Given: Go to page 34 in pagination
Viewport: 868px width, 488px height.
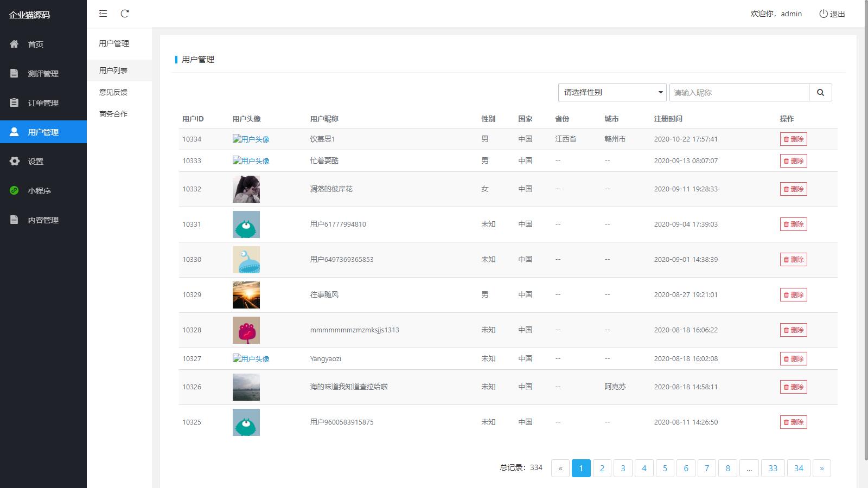Looking at the screenshot, I should coord(799,468).
